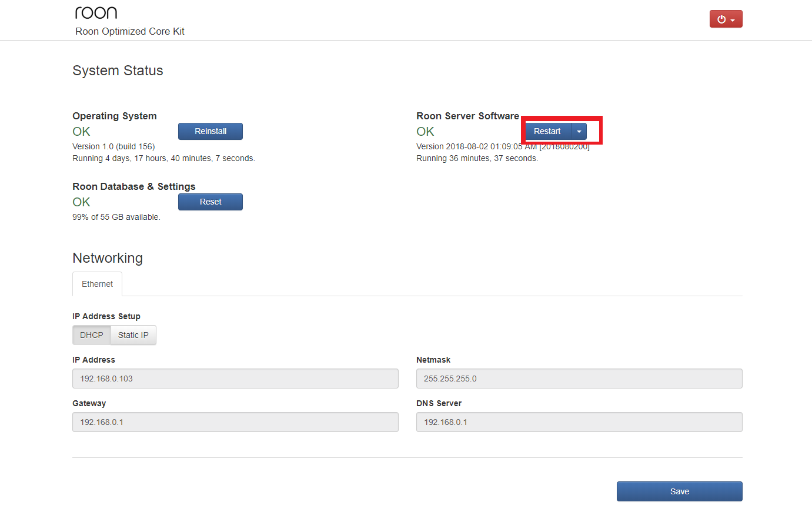Screen dimensions: 812x519
Task: Expand the Restart button dropdown arrow
Action: coord(579,131)
